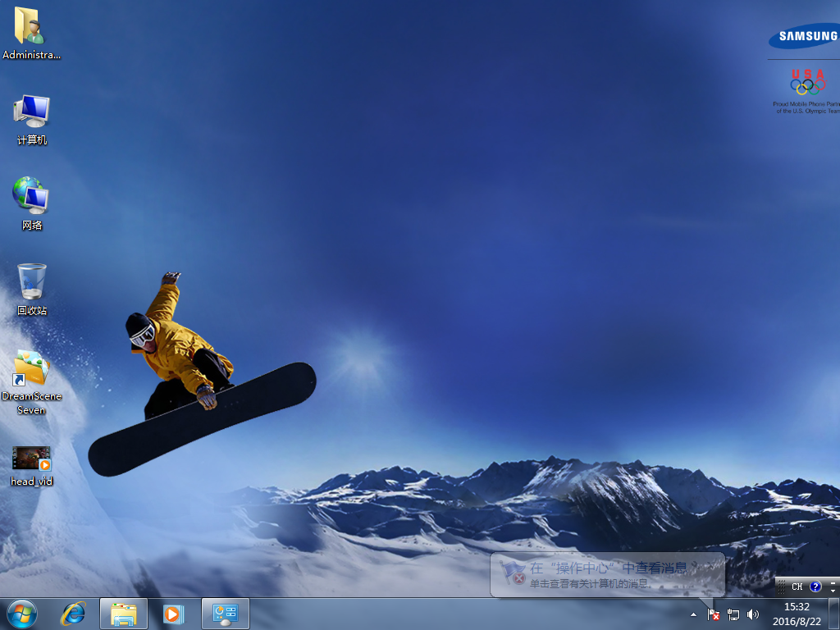Open the language bar options arrow
The height and width of the screenshot is (630, 840).
[833, 590]
